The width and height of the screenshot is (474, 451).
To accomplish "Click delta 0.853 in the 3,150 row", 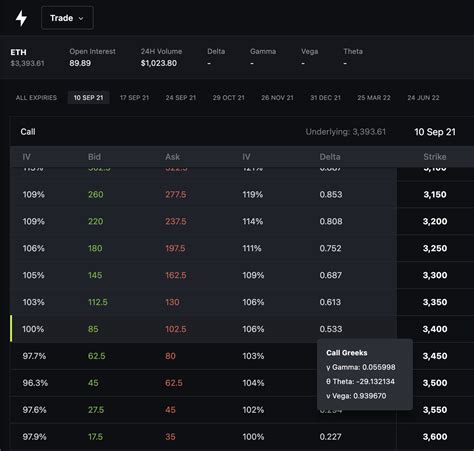I will pos(331,194).
